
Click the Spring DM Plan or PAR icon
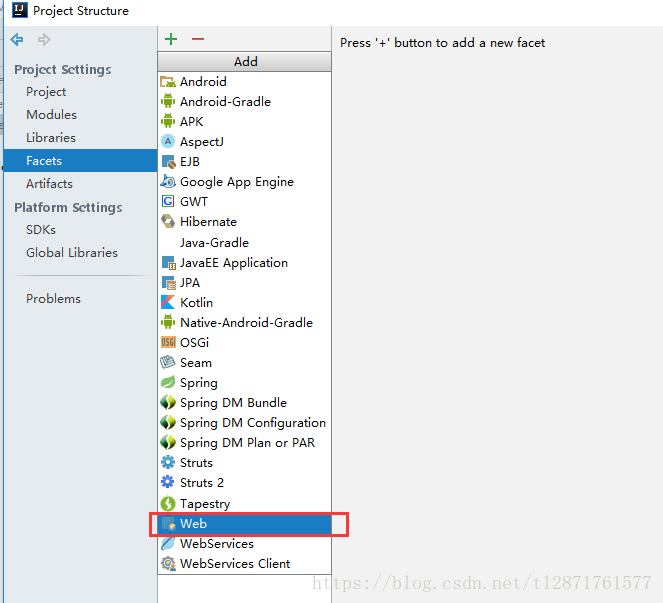coord(168,443)
